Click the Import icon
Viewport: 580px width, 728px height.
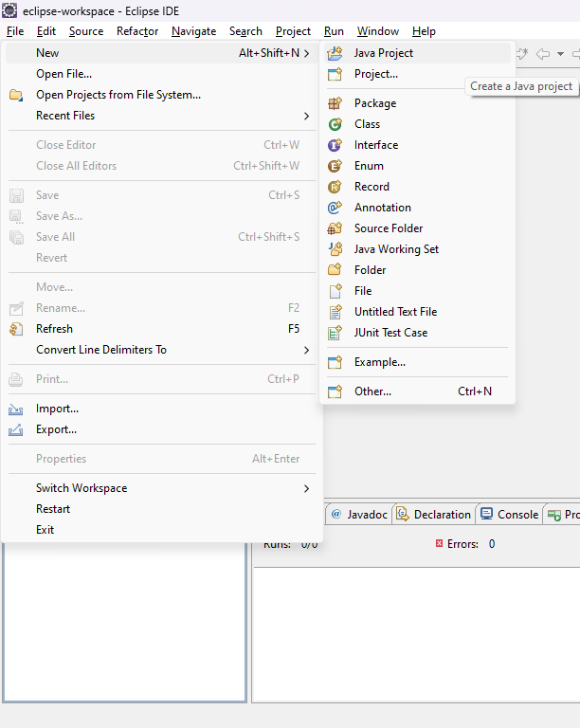tap(16, 409)
